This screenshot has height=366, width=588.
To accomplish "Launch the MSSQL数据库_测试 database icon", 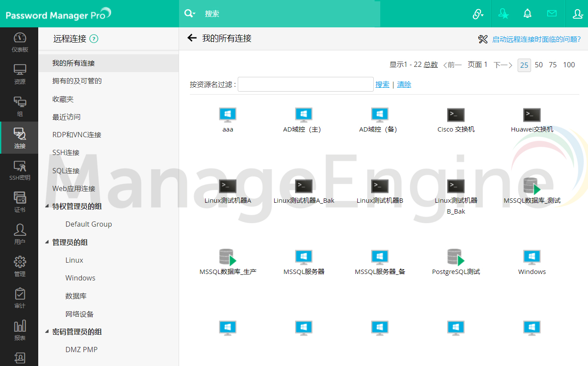I will pyautogui.click(x=532, y=186).
